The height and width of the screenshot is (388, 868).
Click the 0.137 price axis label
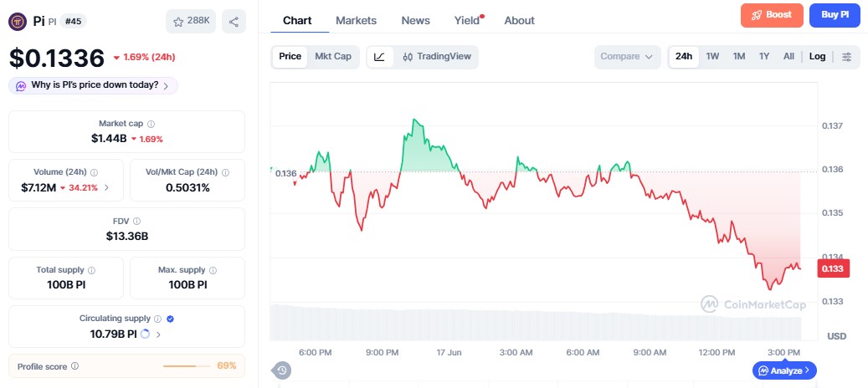pos(832,125)
